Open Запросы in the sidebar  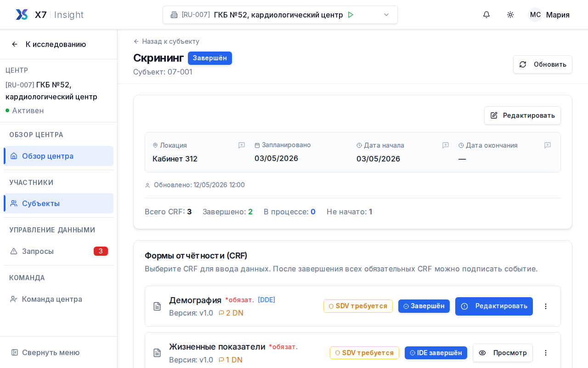(58, 251)
